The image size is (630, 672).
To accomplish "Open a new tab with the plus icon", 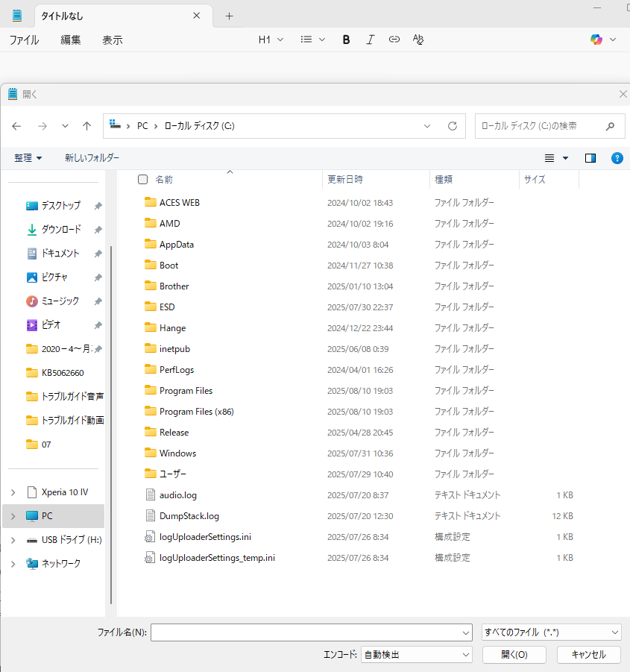I will (228, 15).
